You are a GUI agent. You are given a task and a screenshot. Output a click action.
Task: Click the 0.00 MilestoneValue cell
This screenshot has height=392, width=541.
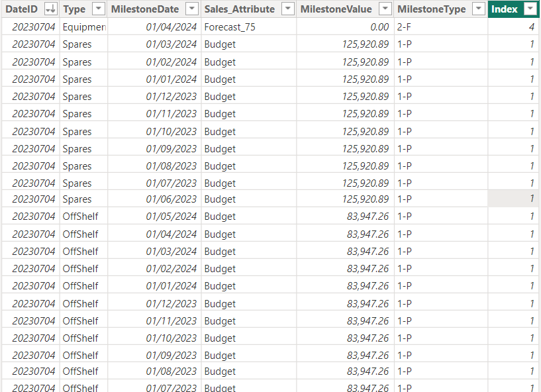pyautogui.click(x=345, y=27)
